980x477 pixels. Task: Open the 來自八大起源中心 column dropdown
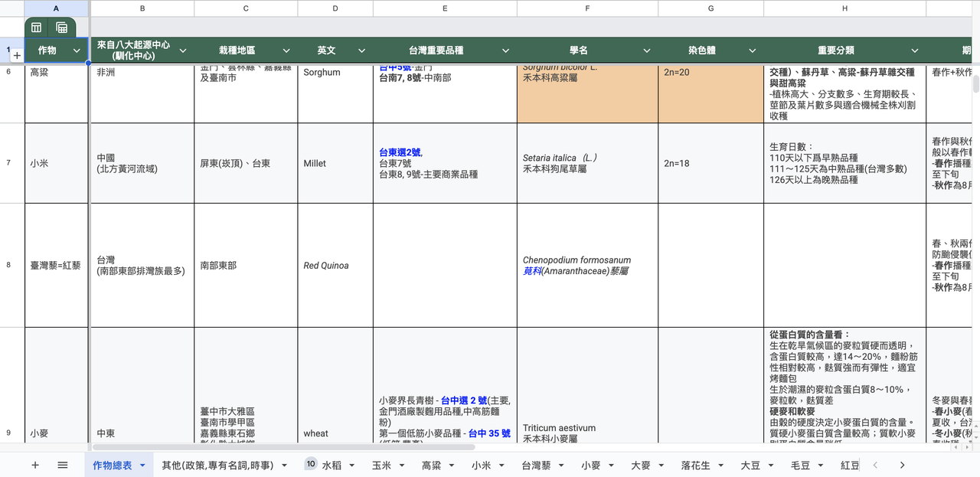coord(182,51)
